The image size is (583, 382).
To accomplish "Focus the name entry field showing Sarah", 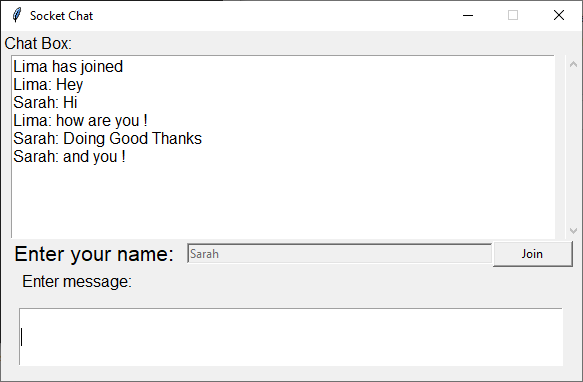I will (x=339, y=254).
